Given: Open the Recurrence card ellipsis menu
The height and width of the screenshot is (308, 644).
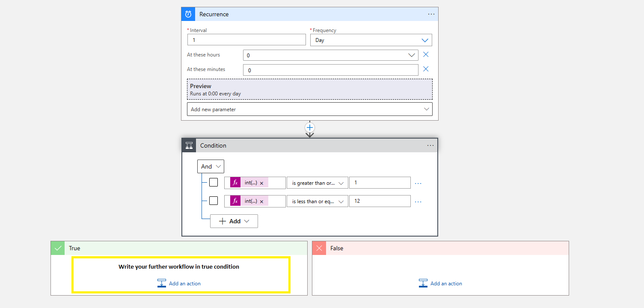Looking at the screenshot, I should pyautogui.click(x=431, y=14).
